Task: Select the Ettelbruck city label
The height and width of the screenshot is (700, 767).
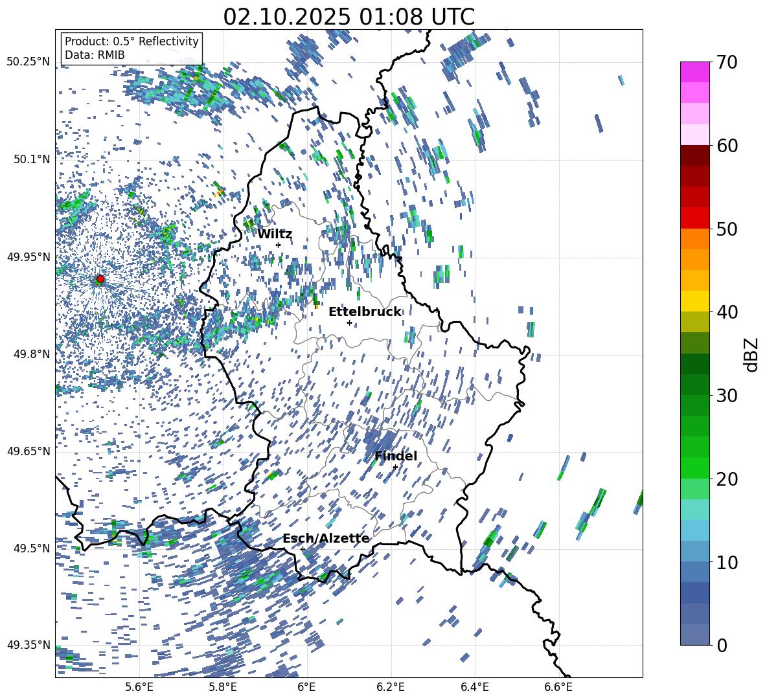Action: [x=365, y=311]
